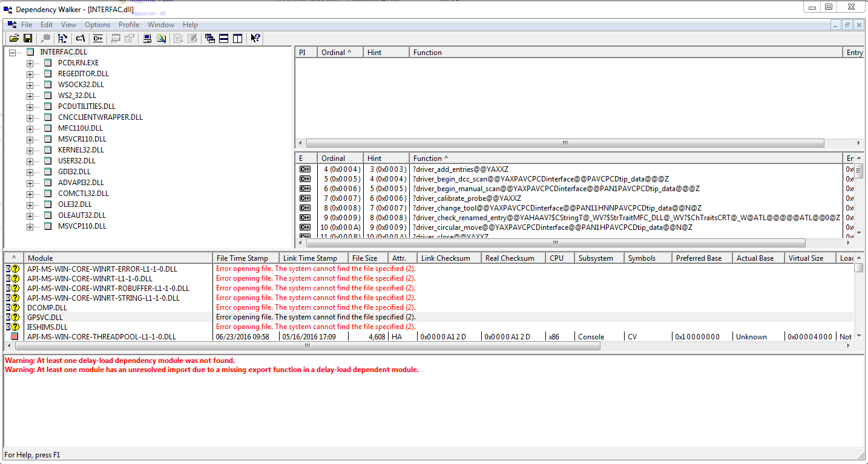Expand the WSOCK32.DLL tree node
This screenshot has height=464, width=868.
point(30,85)
